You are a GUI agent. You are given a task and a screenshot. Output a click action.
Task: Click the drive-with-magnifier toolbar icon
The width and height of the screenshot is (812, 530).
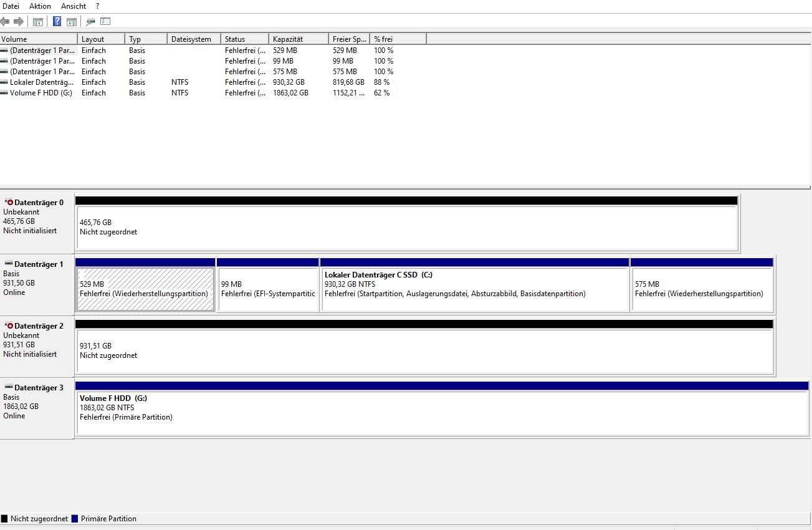91,21
